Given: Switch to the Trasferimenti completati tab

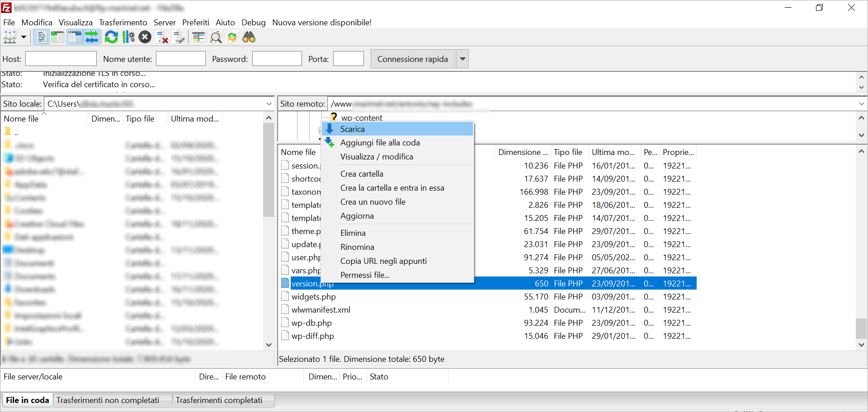Looking at the screenshot, I should pyautogui.click(x=220, y=400).
